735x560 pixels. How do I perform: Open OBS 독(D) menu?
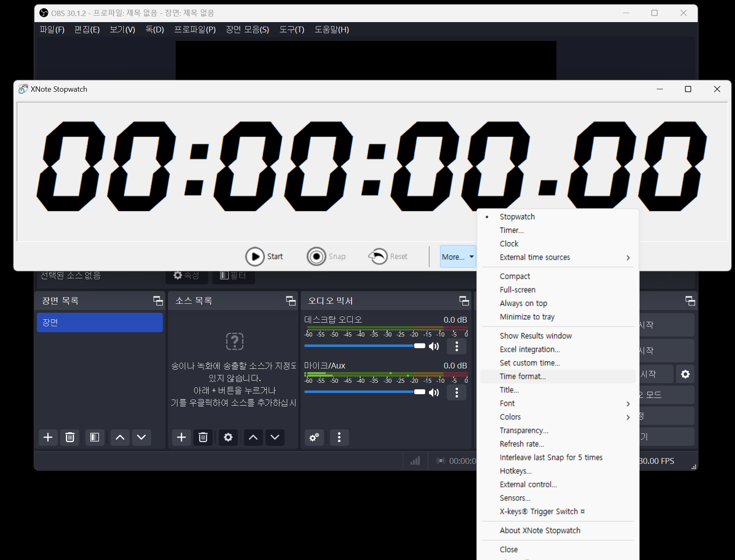pyautogui.click(x=155, y=29)
